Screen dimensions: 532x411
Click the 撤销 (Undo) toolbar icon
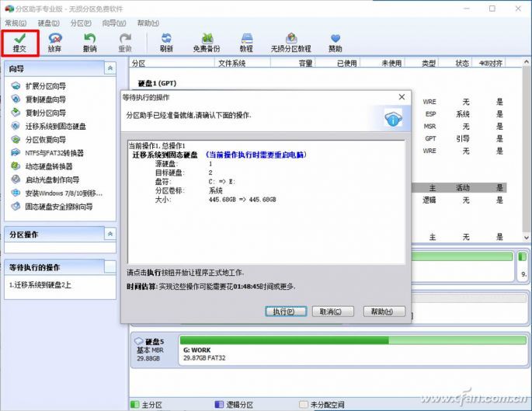(89, 42)
